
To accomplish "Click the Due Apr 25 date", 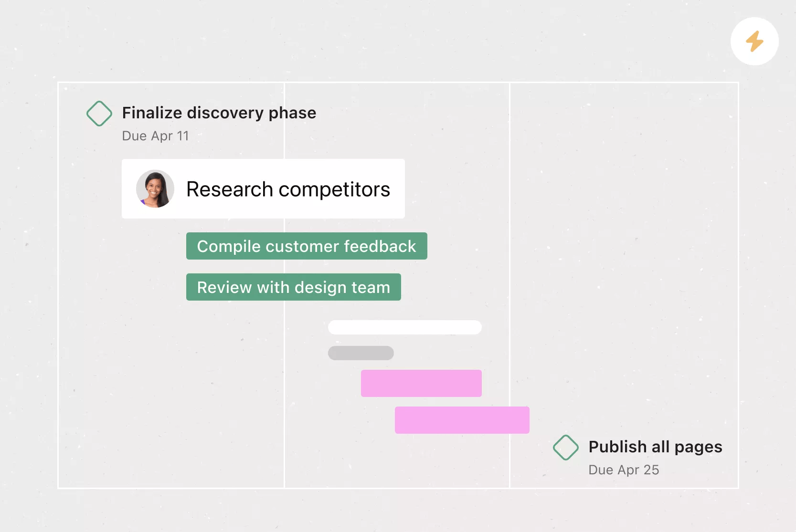I will (x=624, y=470).
